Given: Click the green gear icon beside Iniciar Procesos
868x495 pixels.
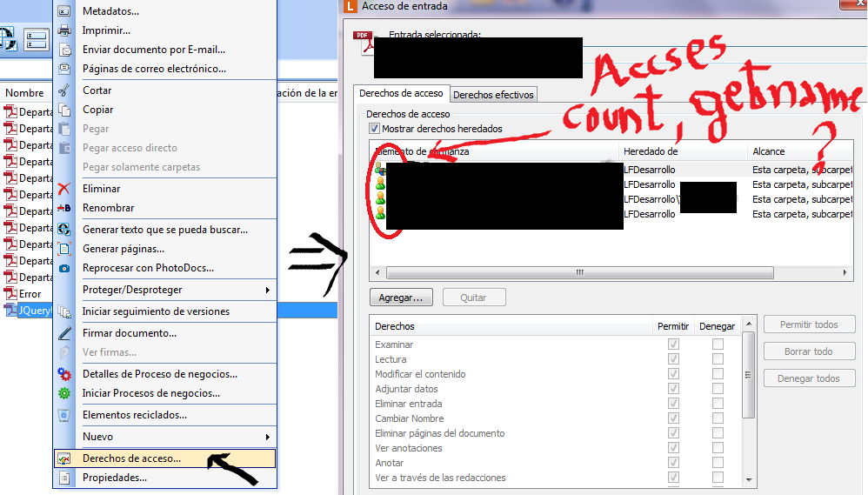Looking at the screenshot, I should coord(64,393).
